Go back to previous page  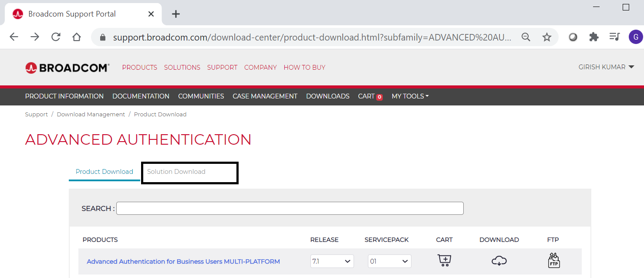coord(14,37)
